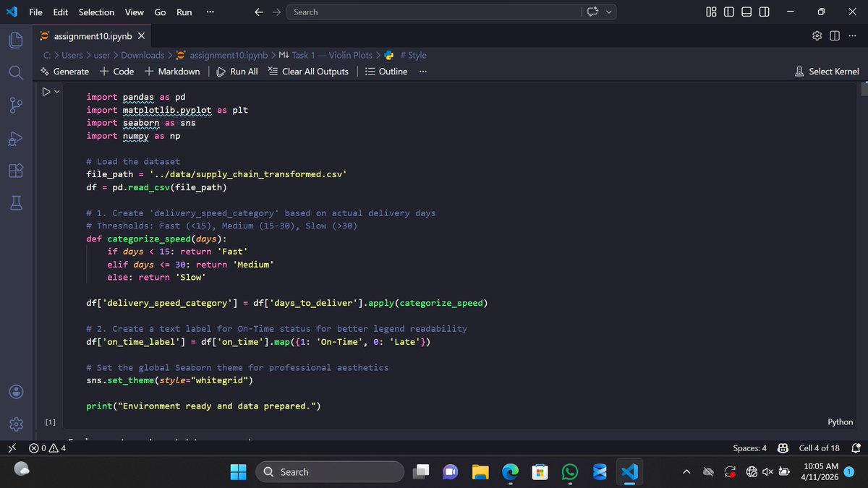Screen dimensions: 868x488
Task: Open the Selection menu
Action: 96,12
